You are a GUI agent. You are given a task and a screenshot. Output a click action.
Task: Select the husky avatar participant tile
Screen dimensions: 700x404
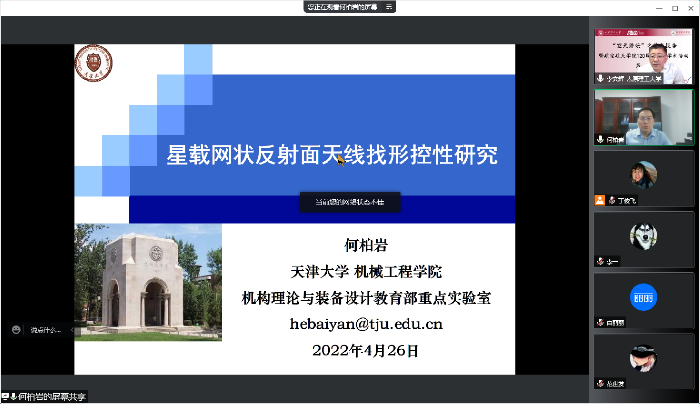[644, 238]
